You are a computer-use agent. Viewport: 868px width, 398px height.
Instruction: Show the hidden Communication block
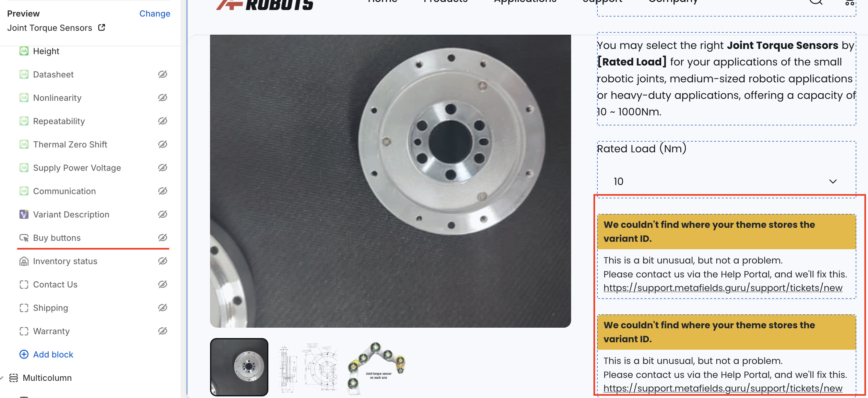coord(163,191)
